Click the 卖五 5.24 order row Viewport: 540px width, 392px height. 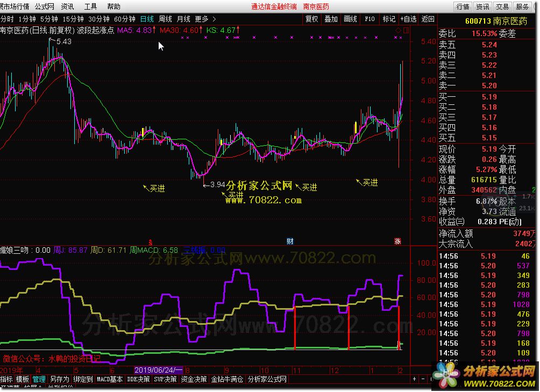(x=486, y=45)
